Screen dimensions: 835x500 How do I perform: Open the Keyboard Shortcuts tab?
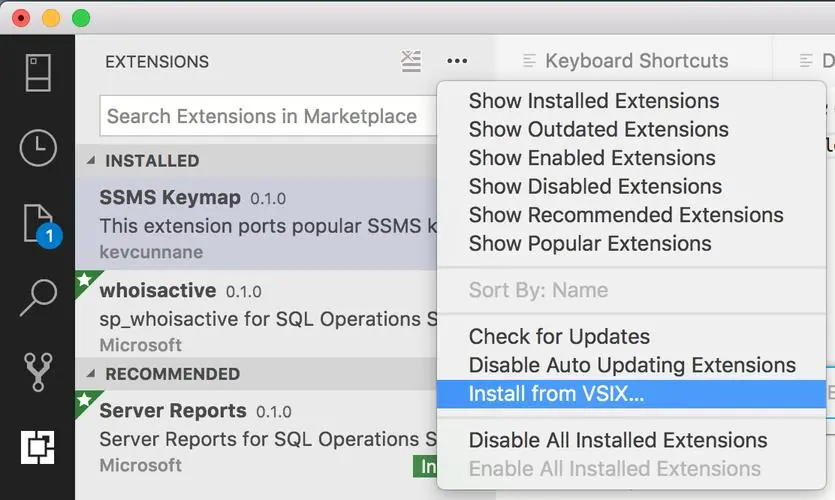[x=635, y=61]
